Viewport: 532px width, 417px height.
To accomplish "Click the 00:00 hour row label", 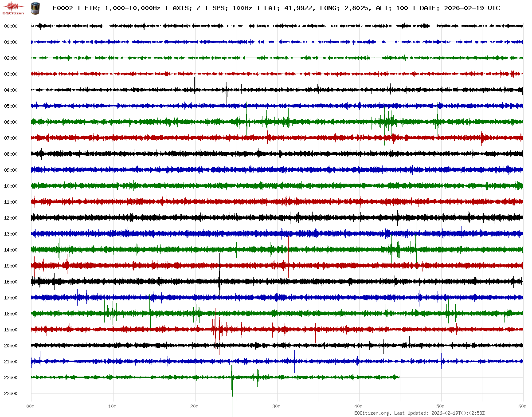I will (x=11, y=26).
